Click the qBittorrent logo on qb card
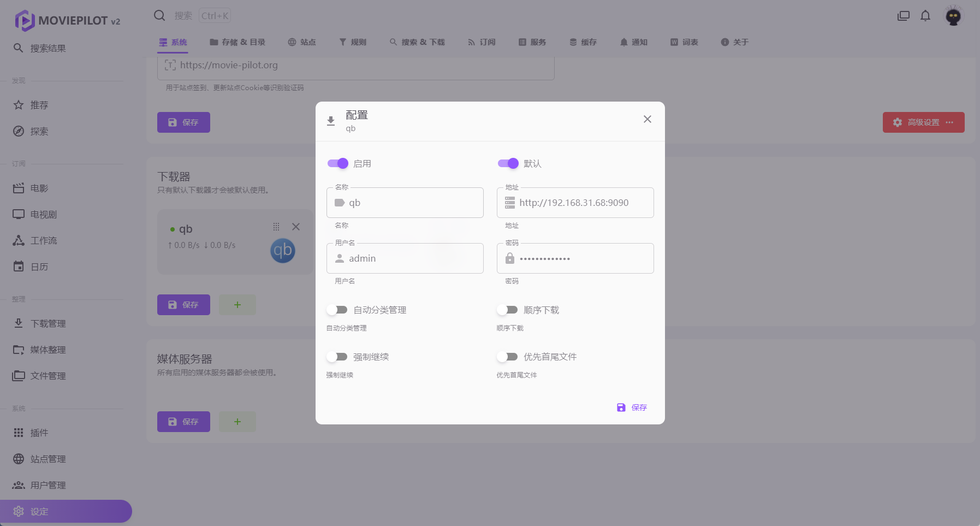Screen dimensions: 980x526 pos(283,251)
